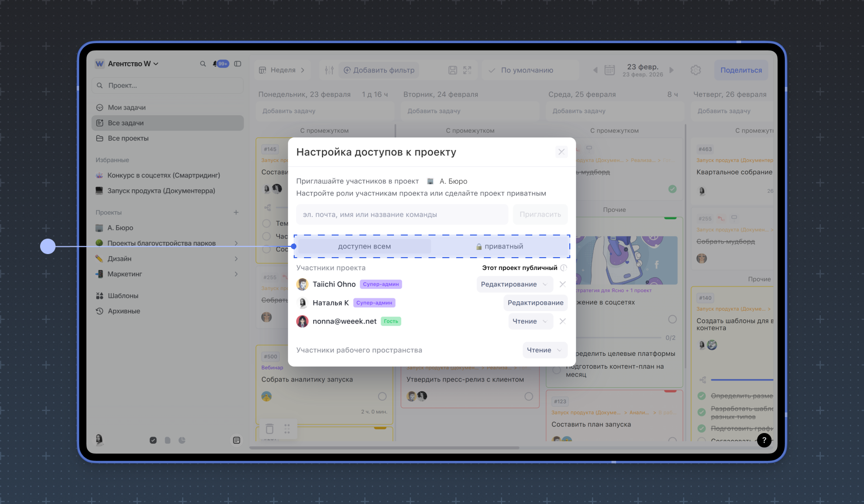
Task: Click the search magnifier icon in sidebar header
Action: click(x=203, y=64)
